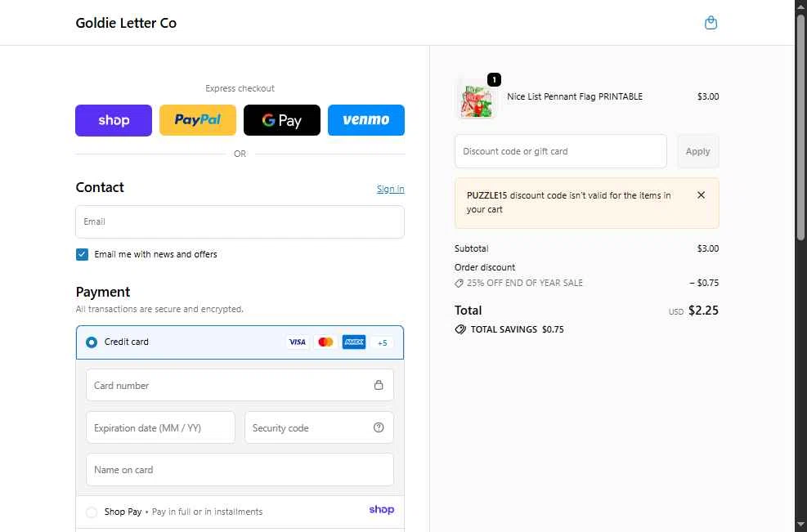
Task: Click the TOTAL SAVINGS tag icon
Action: [x=460, y=330]
